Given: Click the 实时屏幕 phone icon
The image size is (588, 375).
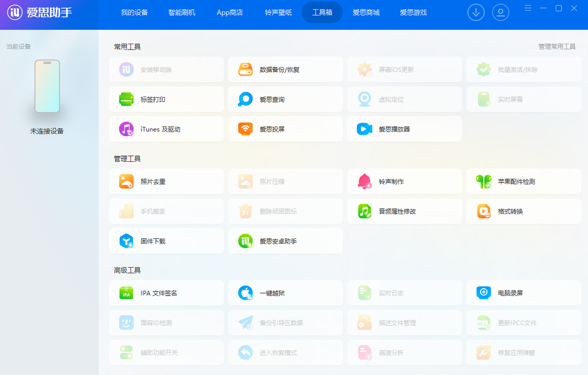Looking at the screenshot, I should [x=484, y=99].
